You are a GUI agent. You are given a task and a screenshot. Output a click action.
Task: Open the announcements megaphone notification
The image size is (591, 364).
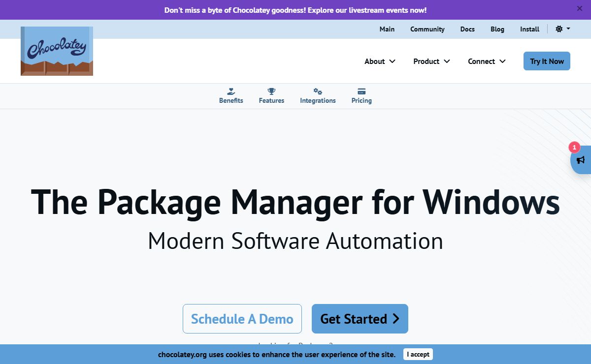click(x=581, y=159)
